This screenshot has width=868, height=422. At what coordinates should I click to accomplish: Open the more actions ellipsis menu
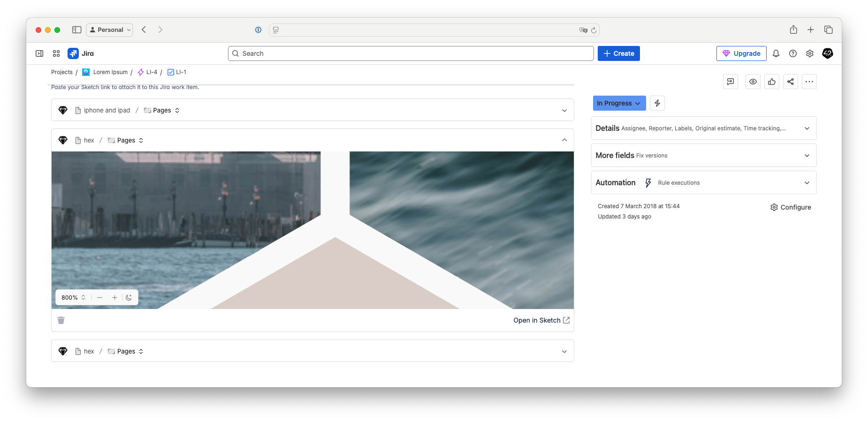809,82
